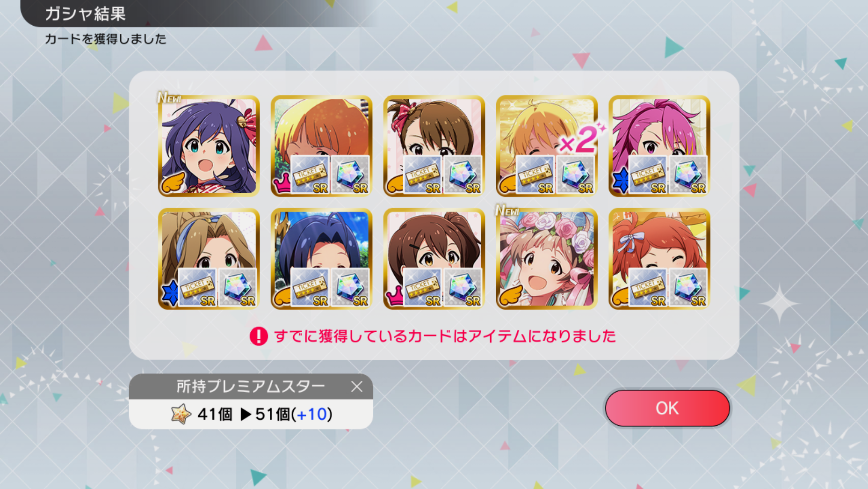Close the 所持プレミアムスター panel
This screenshot has height=489, width=868.
coord(357,387)
